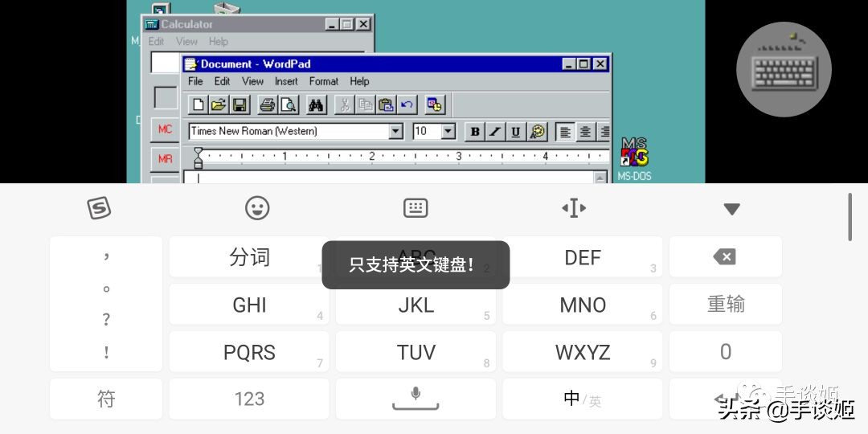Tap the PQRS 7 key
The width and height of the screenshot is (868, 434).
[x=249, y=352]
